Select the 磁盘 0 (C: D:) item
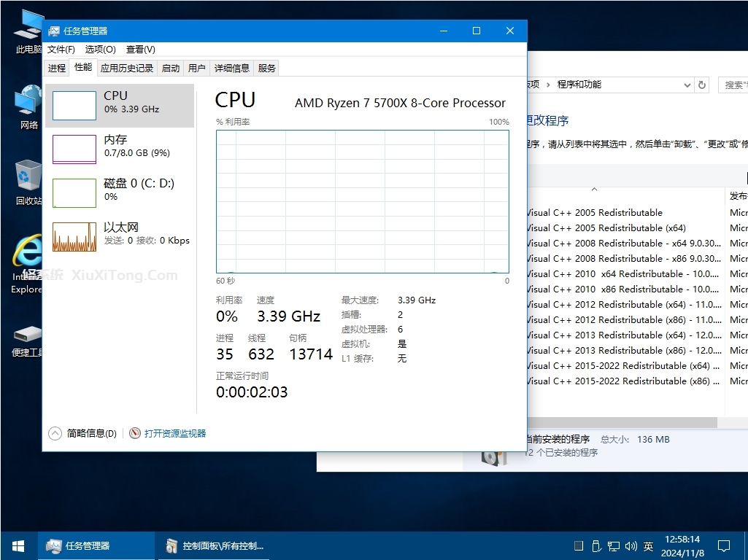The width and height of the screenshot is (748, 560). (120, 193)
